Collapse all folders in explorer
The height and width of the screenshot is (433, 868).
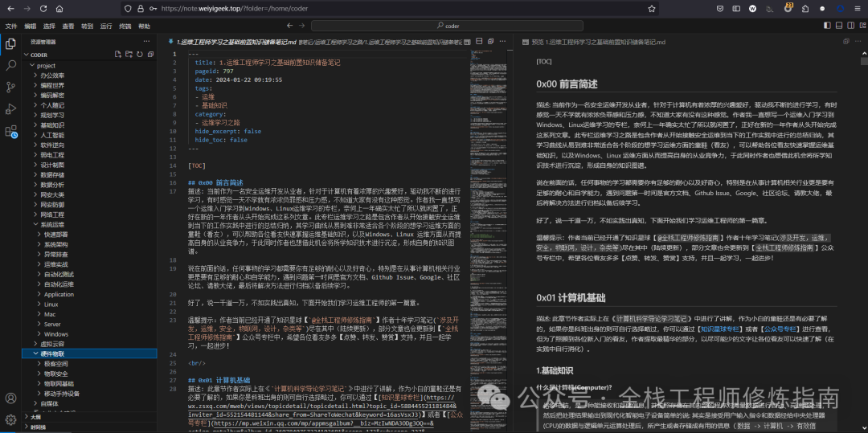150,54
